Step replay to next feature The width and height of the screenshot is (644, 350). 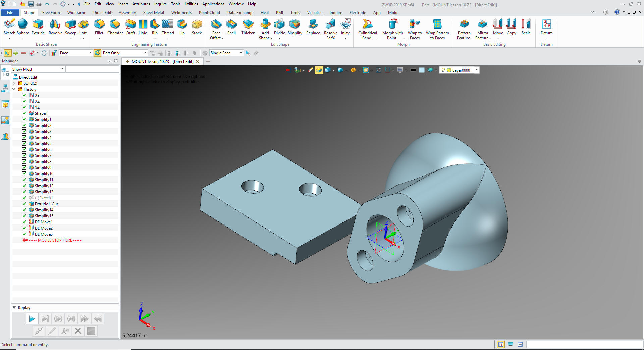[x=45, y=319]
